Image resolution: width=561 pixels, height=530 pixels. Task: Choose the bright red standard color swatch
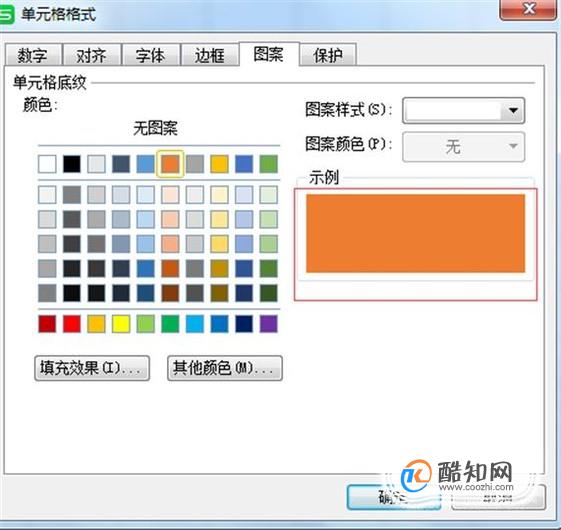72,324
